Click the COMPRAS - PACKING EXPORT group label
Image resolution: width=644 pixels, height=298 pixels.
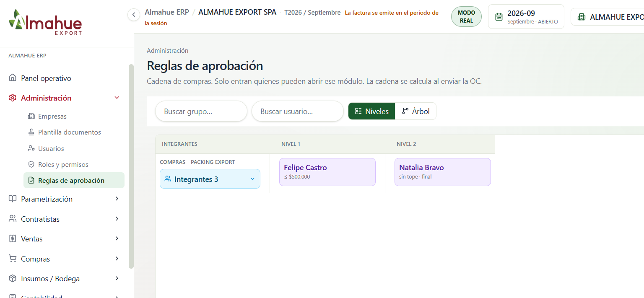[x=197, y=162]
